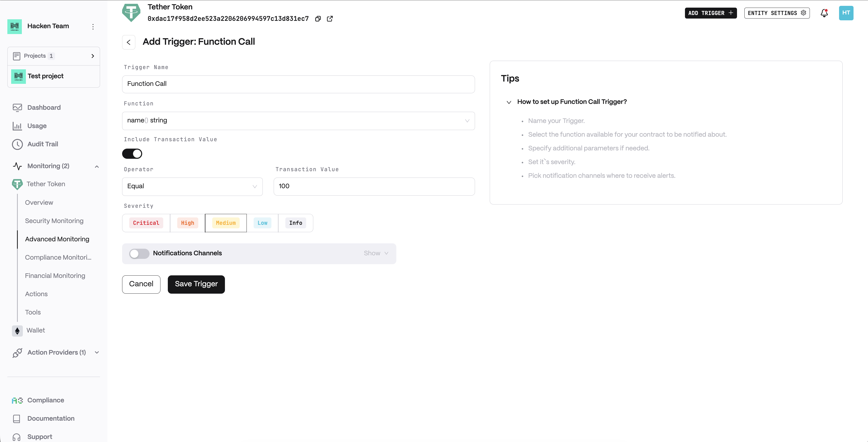
Task: Disable Include Transaction Value toggle
Action: 132,154
